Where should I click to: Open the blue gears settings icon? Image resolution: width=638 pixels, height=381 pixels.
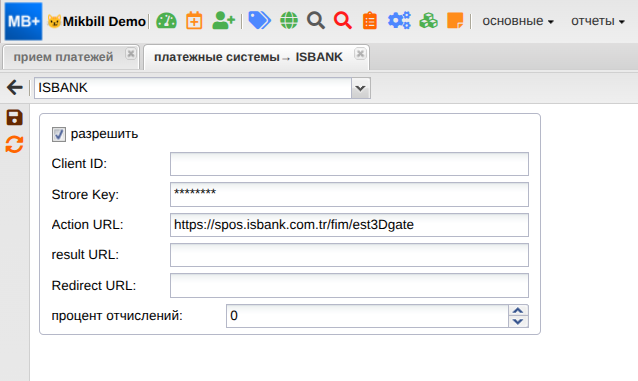[399, 20]
